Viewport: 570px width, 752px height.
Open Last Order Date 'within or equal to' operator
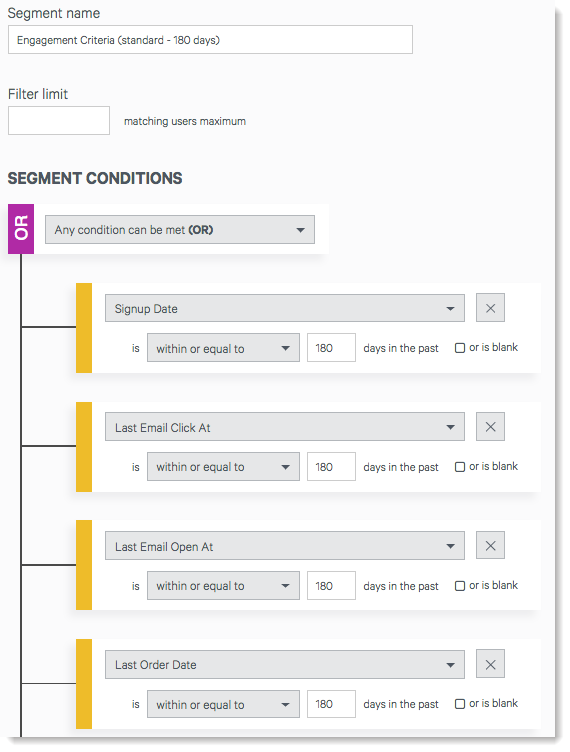223,705
